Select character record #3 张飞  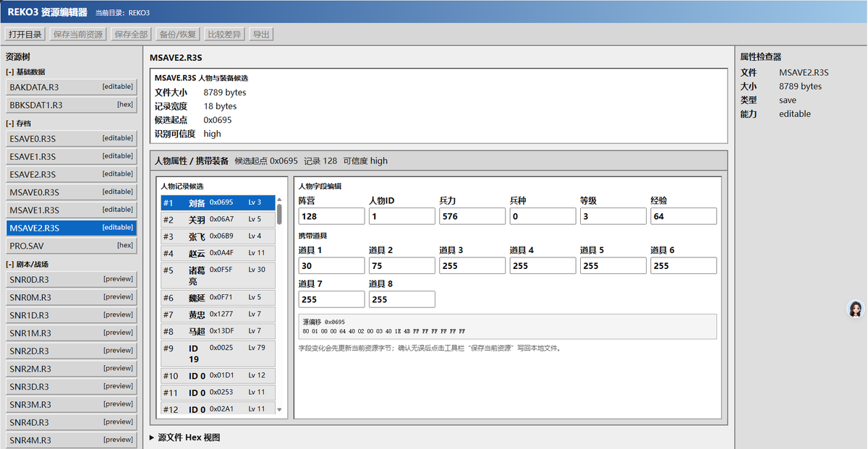click(x=218, y=236)
